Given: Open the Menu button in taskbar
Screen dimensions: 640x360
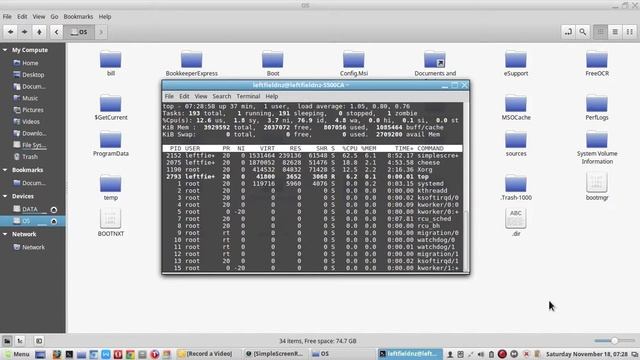Looking at the screenshot, I should pos(17,354).
